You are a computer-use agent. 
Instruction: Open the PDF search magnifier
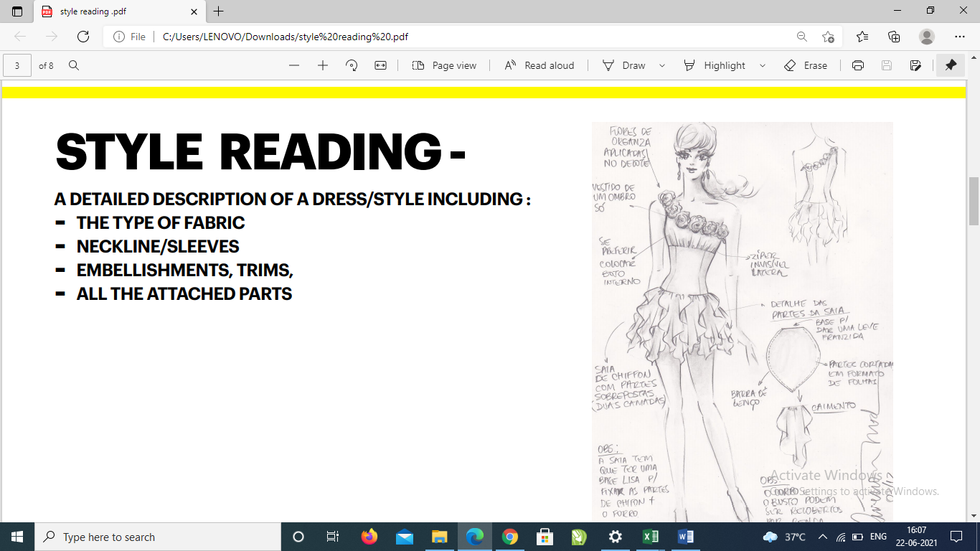(74, 65)
